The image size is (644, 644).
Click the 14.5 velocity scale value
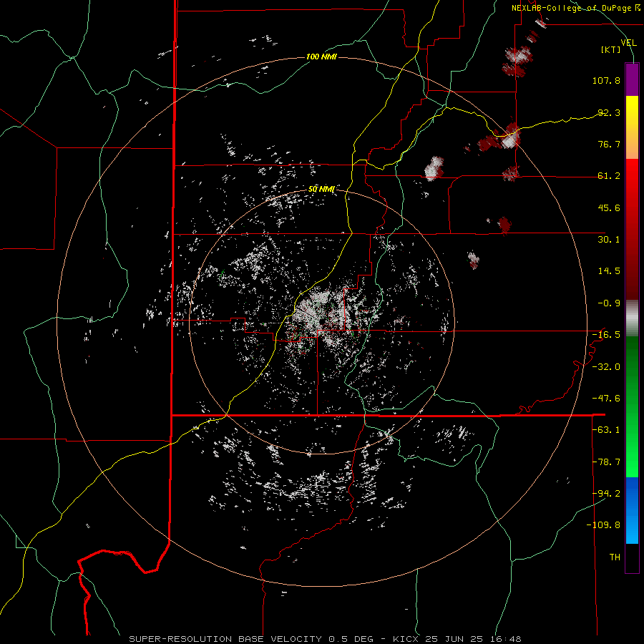click(609, 271)
